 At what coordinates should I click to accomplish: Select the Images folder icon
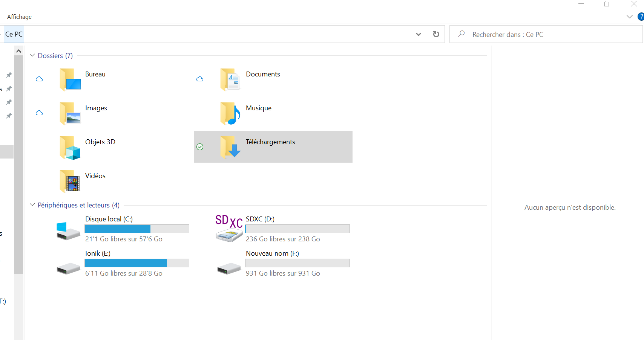pyautogui.click(x=70, y=113)
